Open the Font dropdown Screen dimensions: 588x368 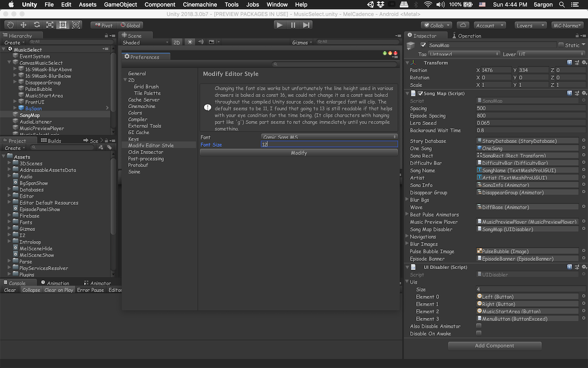(x=329, y=137)
